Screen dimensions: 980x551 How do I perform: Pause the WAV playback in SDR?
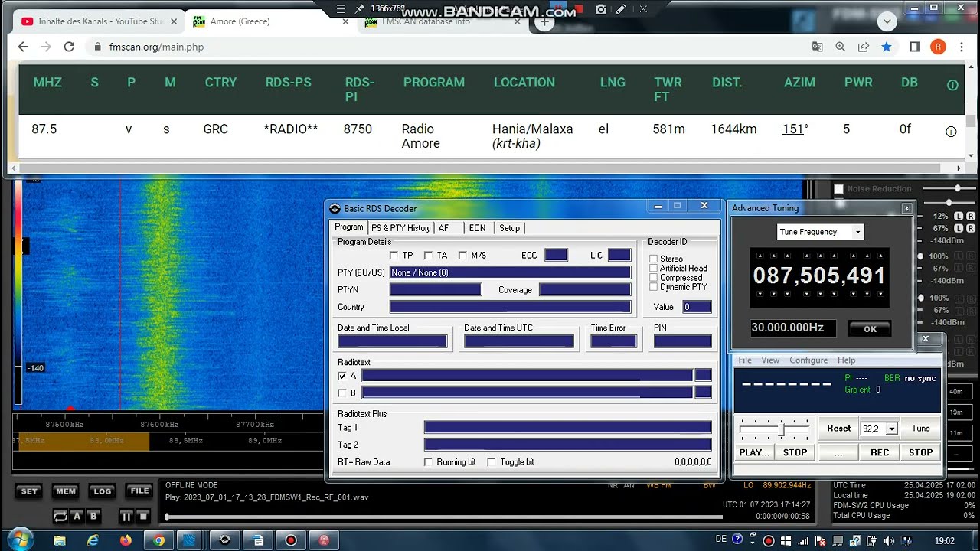coord(126,517)
